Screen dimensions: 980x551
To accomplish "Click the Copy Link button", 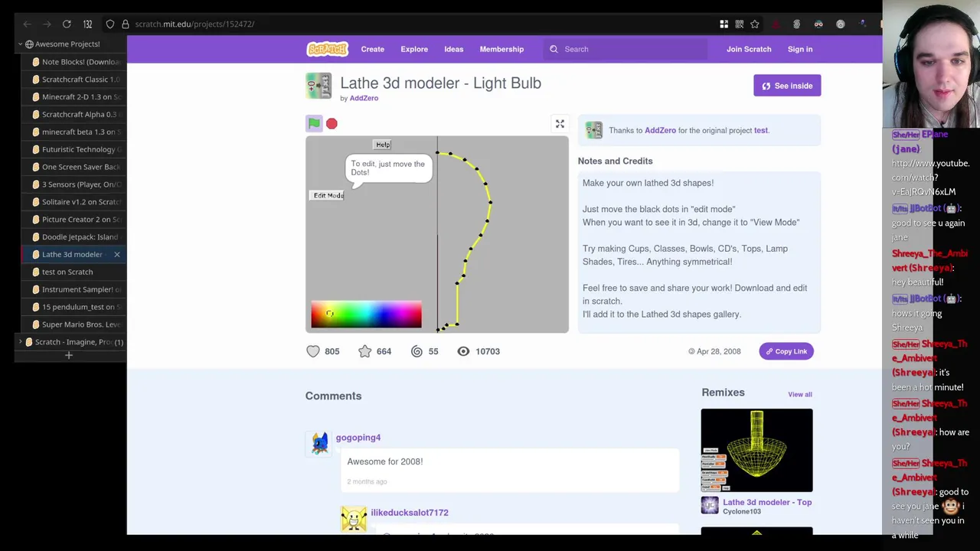I will coord(786,351).
